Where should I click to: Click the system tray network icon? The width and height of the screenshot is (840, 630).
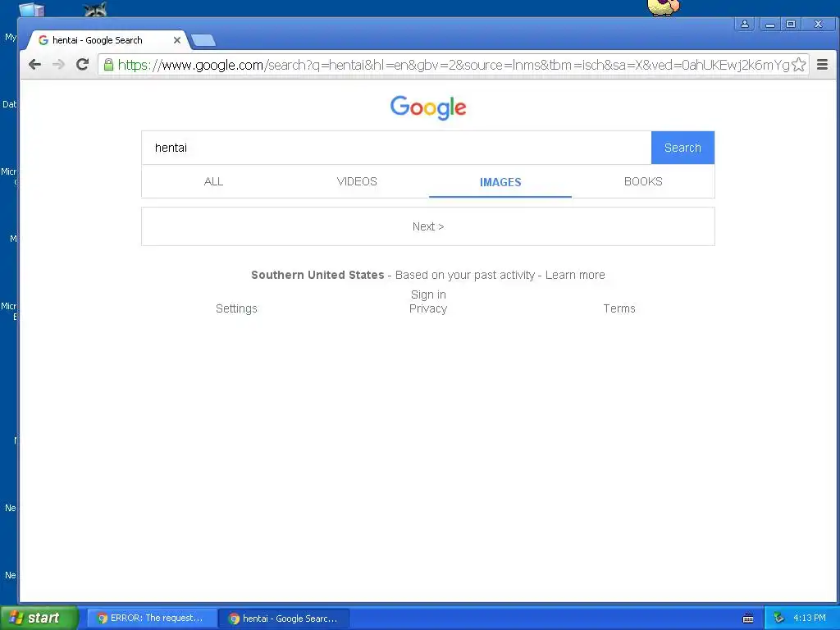pos(778,619)
